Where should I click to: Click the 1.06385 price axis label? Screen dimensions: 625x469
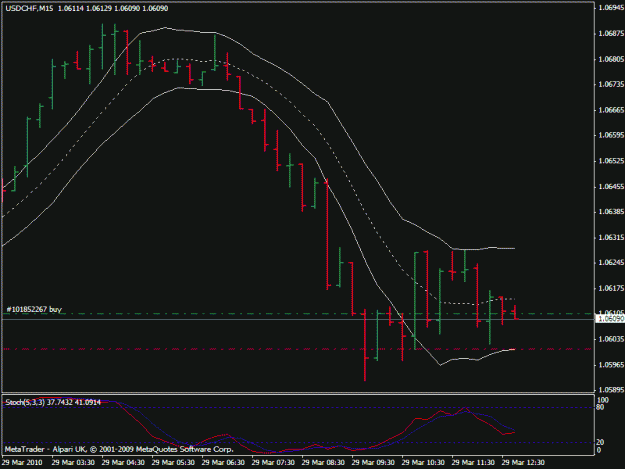(x=611, y=212)
